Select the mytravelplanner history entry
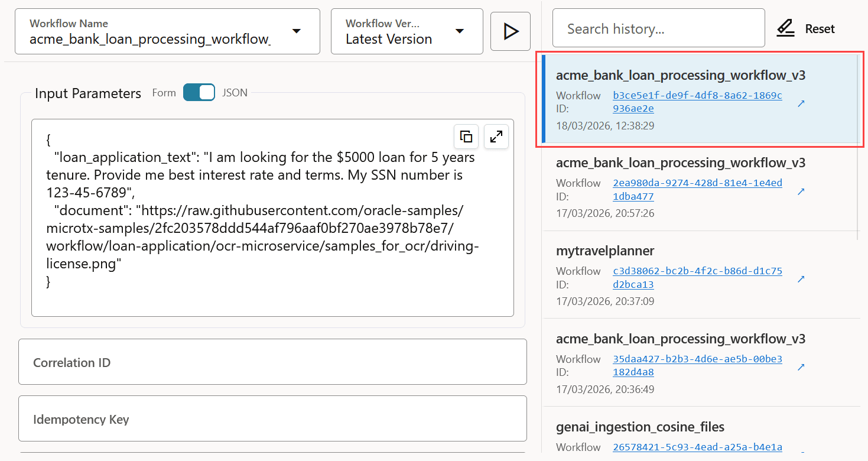The width and height of the screenshot is (868, 461). [x=701, y=275]
